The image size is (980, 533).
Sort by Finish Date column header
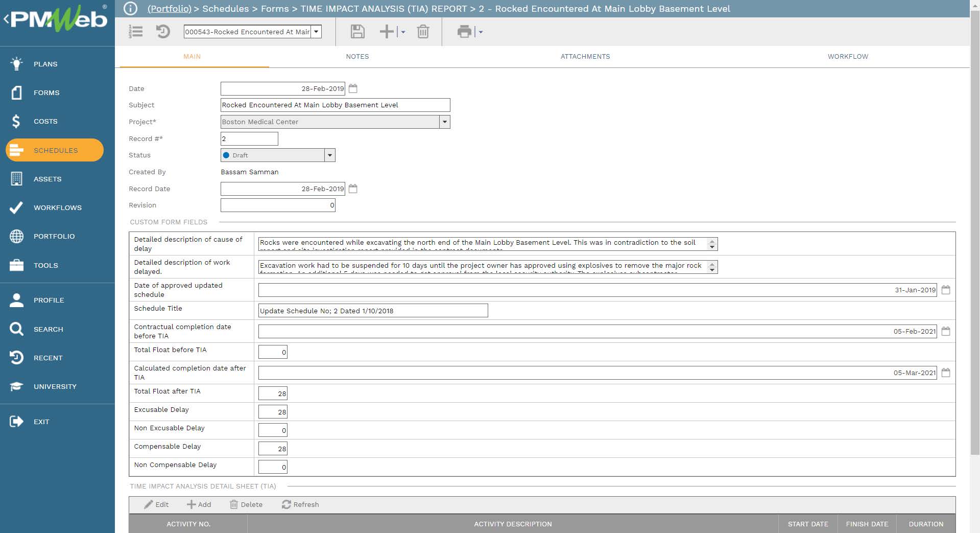867,524
